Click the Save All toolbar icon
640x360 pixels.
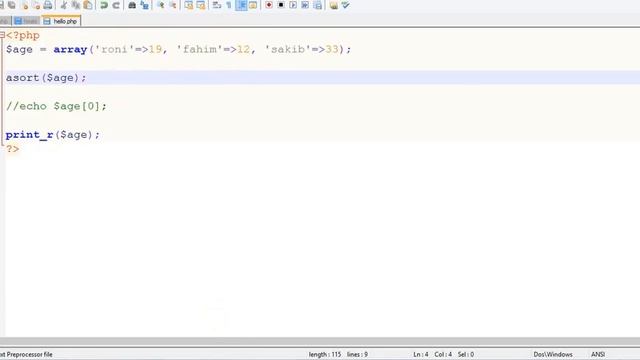pyautogui.click(x=11, y=5)
